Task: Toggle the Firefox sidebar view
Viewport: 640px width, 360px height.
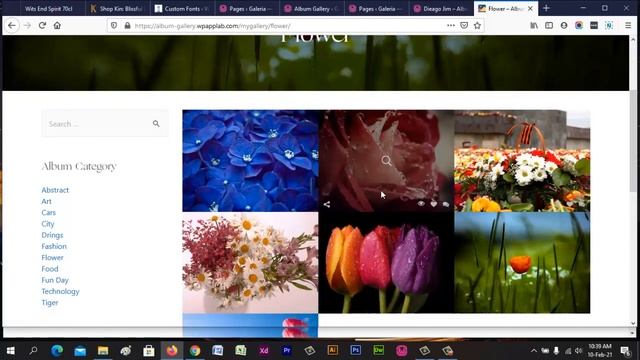Action: click(549, 25)
